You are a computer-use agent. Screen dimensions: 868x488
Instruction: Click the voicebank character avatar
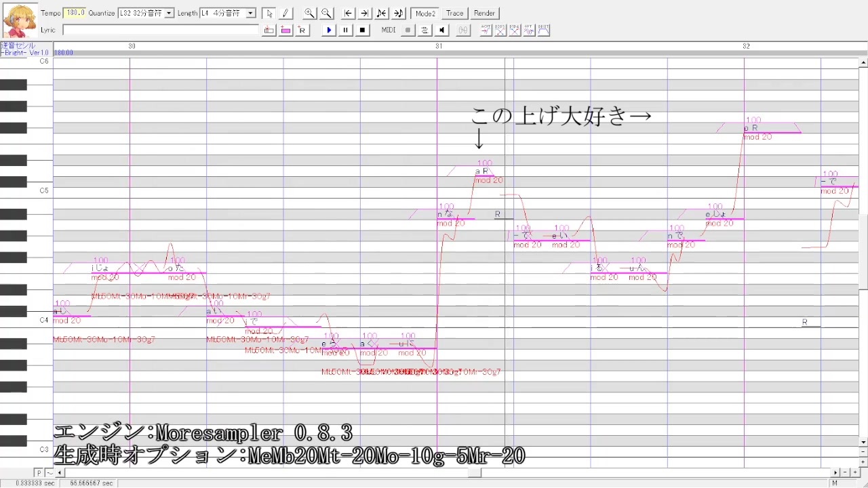pos(20,21)
